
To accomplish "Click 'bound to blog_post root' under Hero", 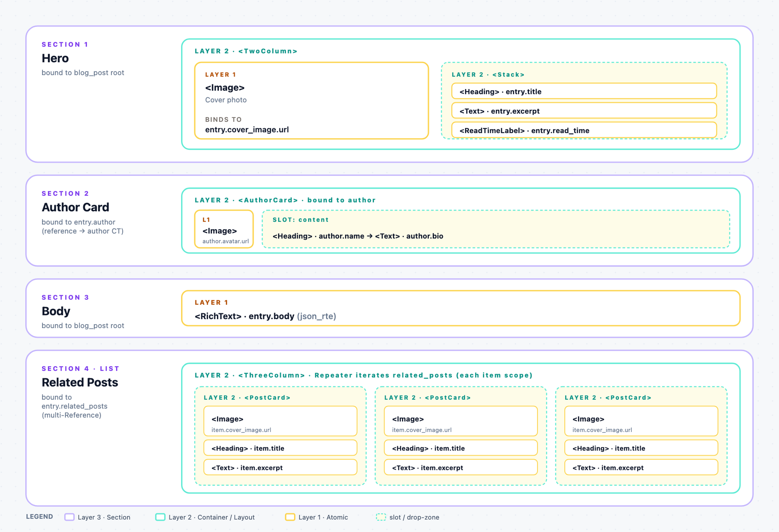I will [83, 73].
